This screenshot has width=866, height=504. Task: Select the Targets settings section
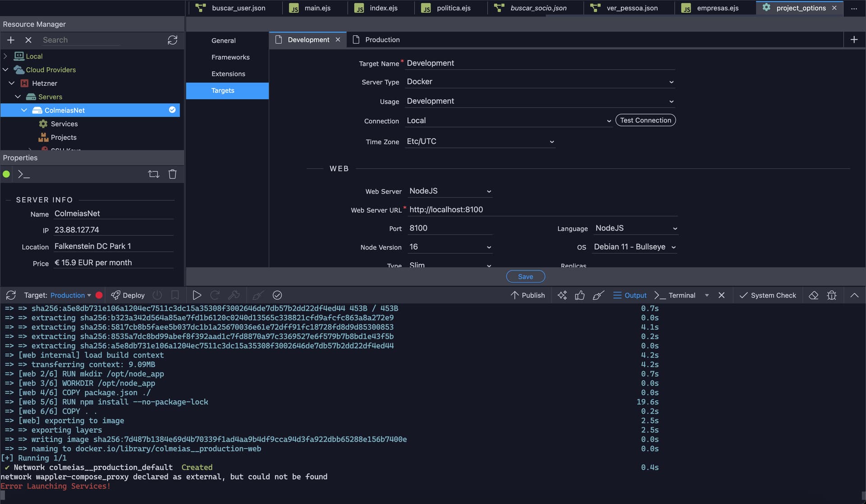[227, 91]
